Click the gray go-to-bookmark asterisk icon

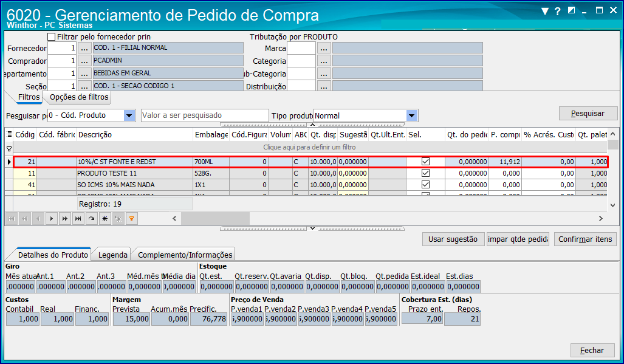(x=118, y=218)
